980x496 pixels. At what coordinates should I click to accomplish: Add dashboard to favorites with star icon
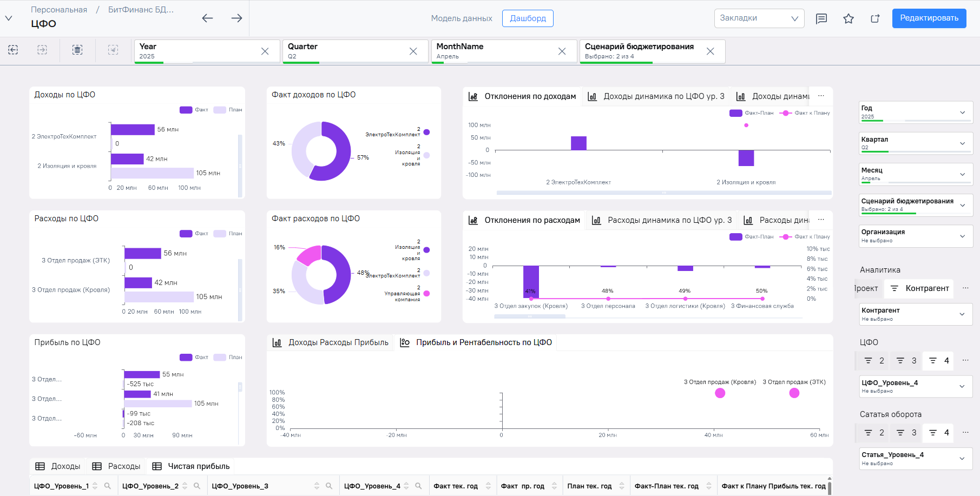849,18
